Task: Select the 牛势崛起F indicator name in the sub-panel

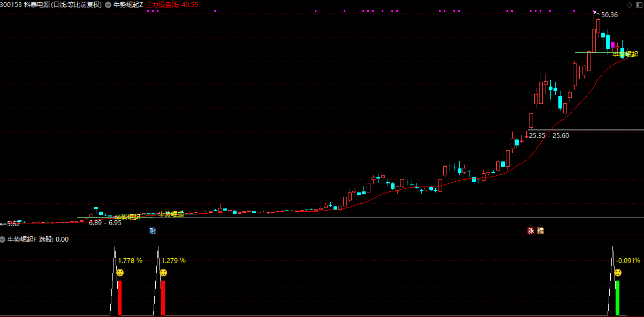Action: (22, 239)
